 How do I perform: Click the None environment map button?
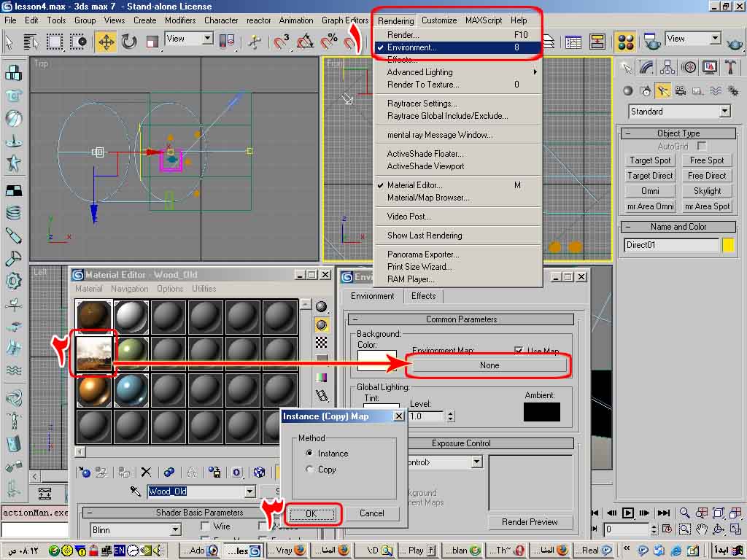489,365
